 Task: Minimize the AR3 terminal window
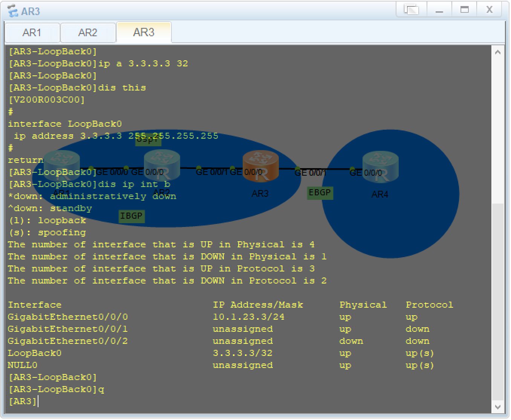click(439, 9)
